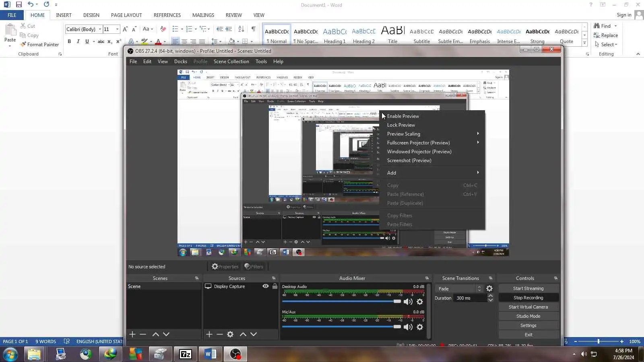This screenshot has width=644, height=362.
Task: Clear all formatting with eraser icon
Action: (x=163, y=29)
